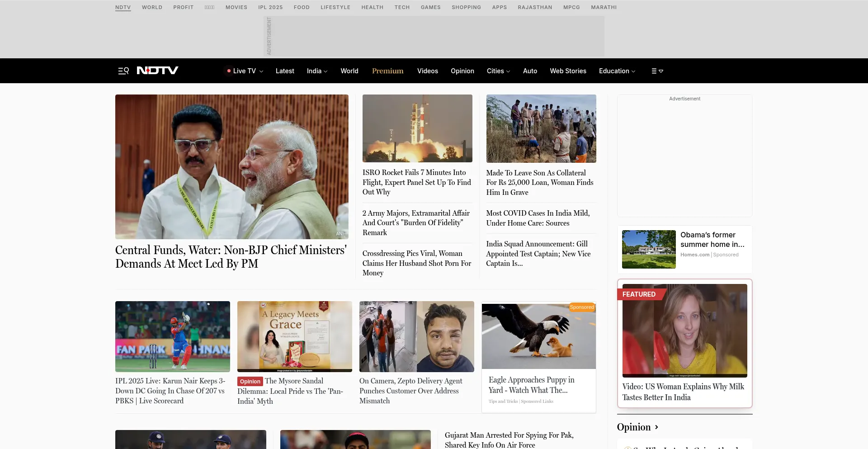Click the red Live TV dot indicator

[229, 71]
